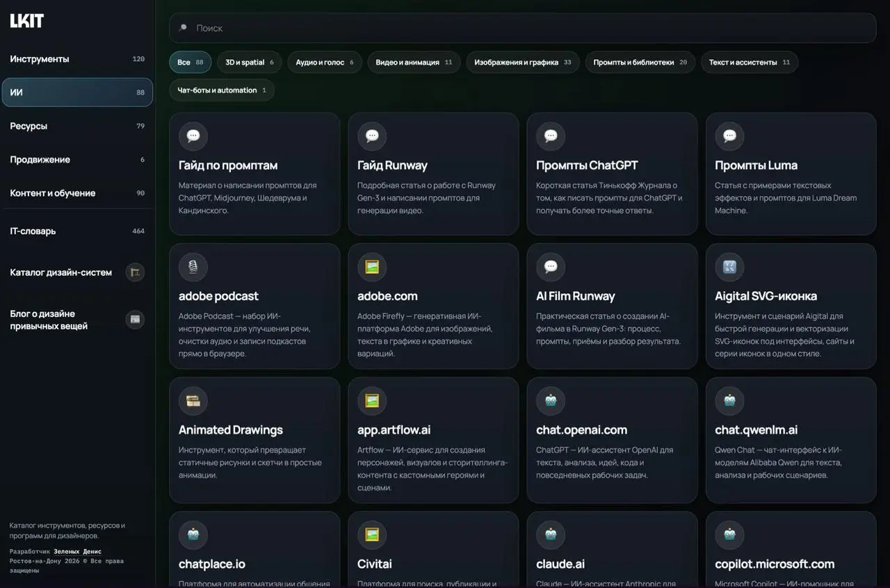This screenshot has width=890, height=588.
Task: Click the description starting "Инструмент, который превращает"
Action: click(x=250, y=463)
